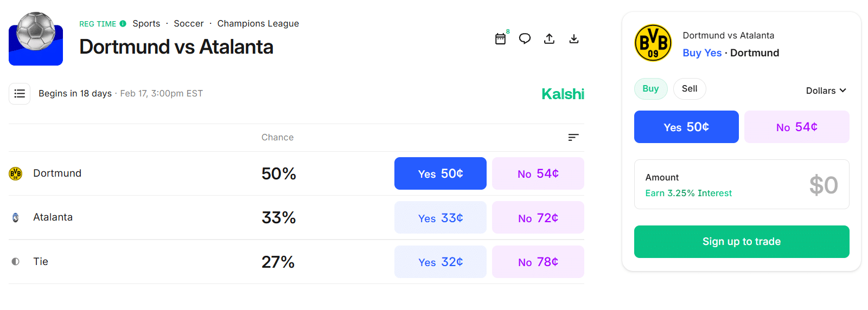Click Sign up to trade button
The height and width of the screenshot is (310, 868).
tap(742, 242)
